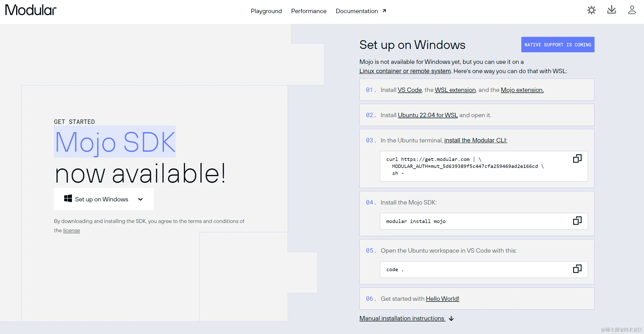This screenshot has width=644, height=334.
Task: Expand the Set up on Windows dropdown chevron
Action: pyautogui.click(x=140, y=199)
